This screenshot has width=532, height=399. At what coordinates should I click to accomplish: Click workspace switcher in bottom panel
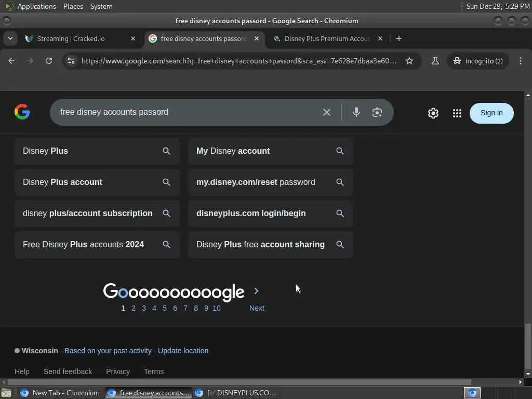point(472,393)
